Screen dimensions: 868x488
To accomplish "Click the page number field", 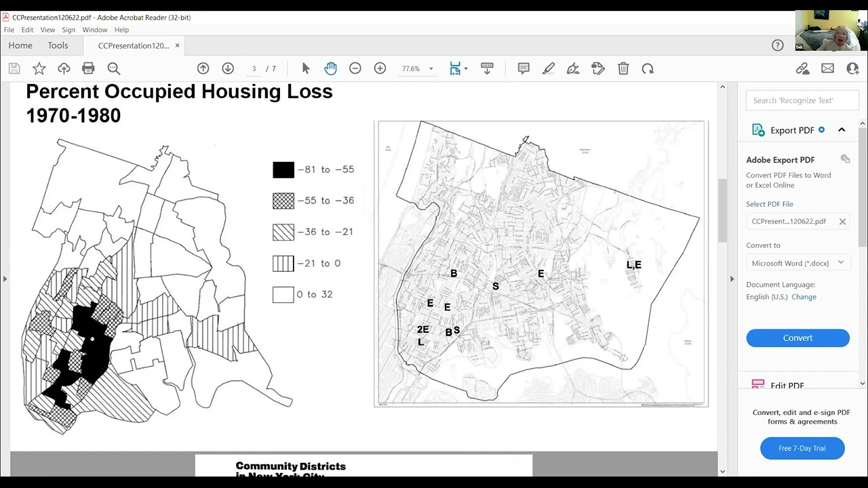I will pos(254,68).
